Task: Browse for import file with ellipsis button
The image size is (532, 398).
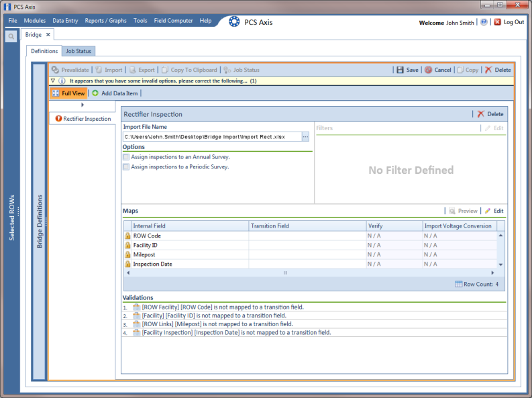Action: point(305,137)
